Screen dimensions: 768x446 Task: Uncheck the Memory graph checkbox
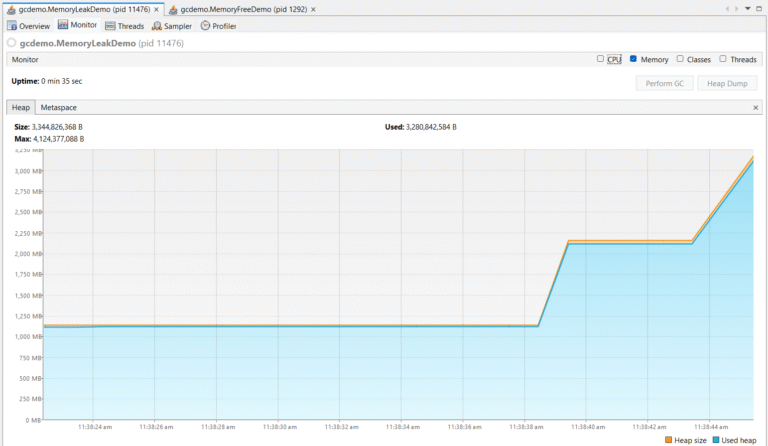coord(634,59)
